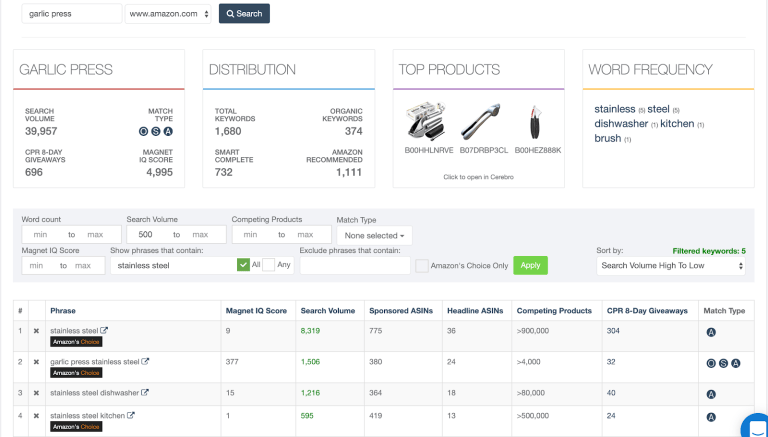Screen dimensions: 768x437
Task: Open external link for 'stainless steel' phrase
Action: 104,331
